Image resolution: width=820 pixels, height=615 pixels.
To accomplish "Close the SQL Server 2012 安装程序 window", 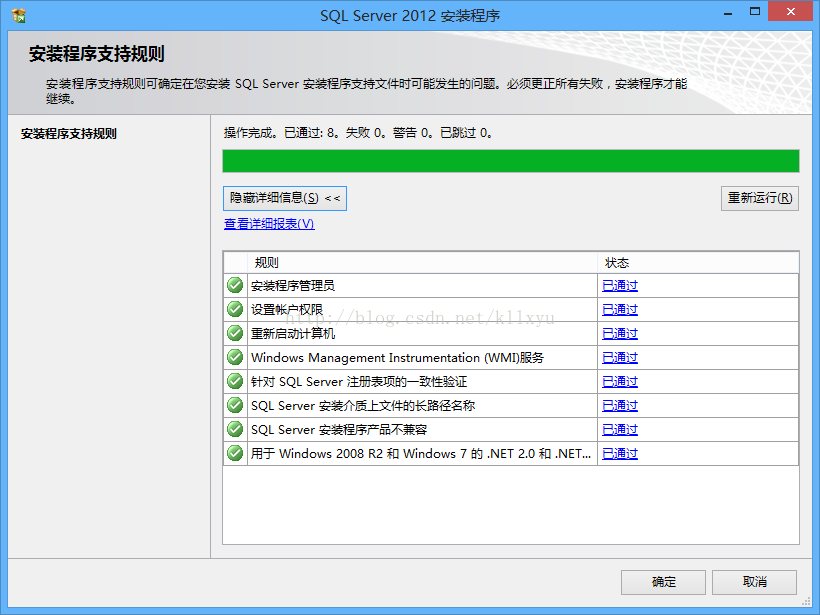I will (x=790, y=12).
